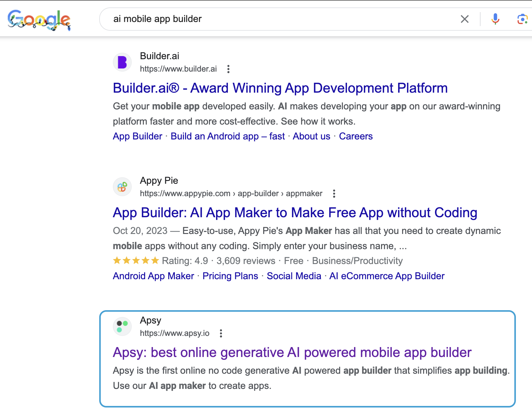Open the three-dot menu next to builder.ai URL
Viewport: 532px width, 414px height.
click(x=228, y=69)
